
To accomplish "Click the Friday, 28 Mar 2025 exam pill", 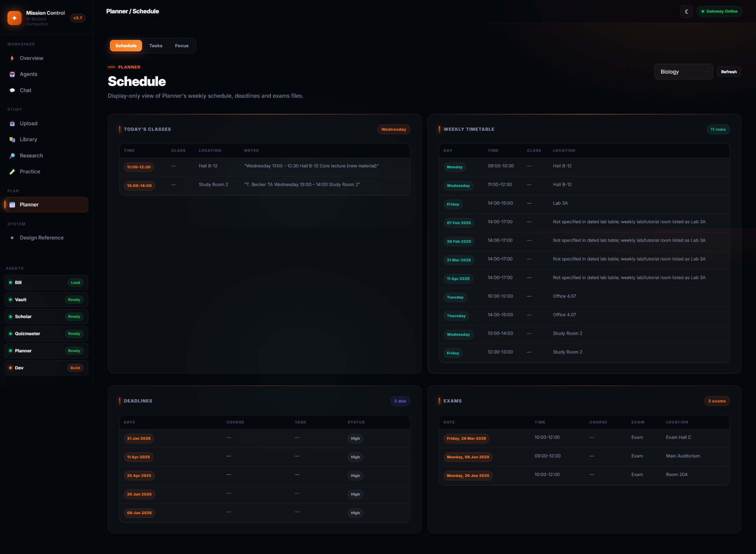I will (467, 439).
